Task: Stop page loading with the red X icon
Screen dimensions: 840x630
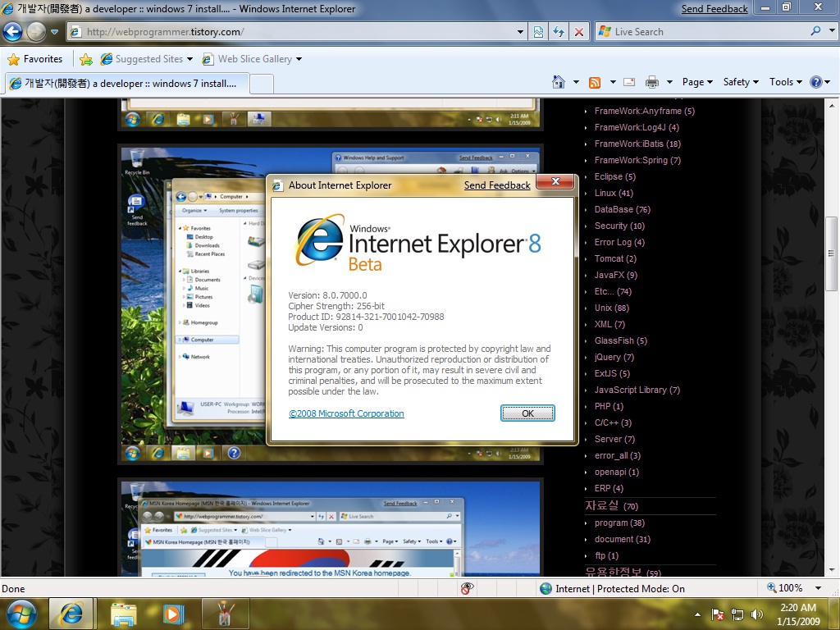Action: pyautogui.click(x=579, y=32)
